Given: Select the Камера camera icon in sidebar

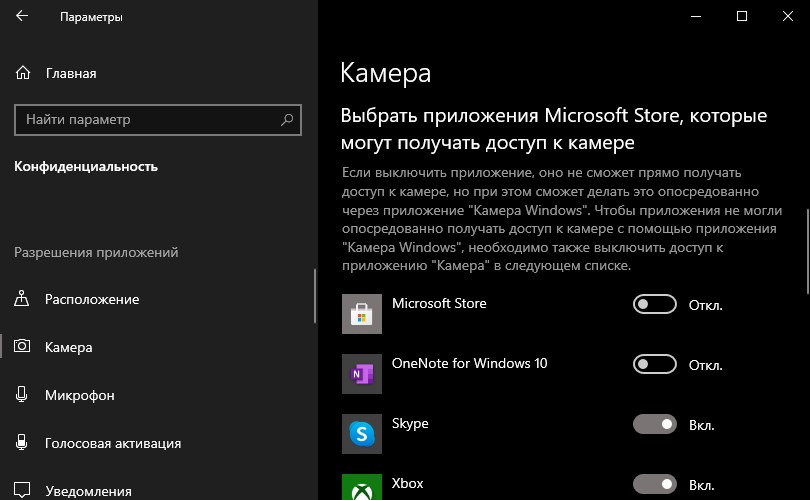Looking at the screenshot, I should pos(22,346).
